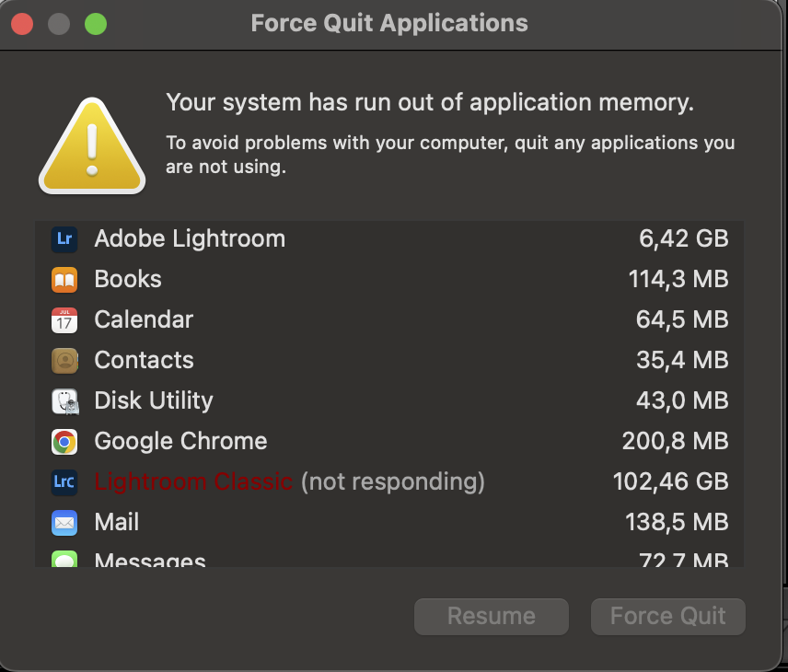
Task: Click the 102,46 GB memory value
Action: pos(670,481)
